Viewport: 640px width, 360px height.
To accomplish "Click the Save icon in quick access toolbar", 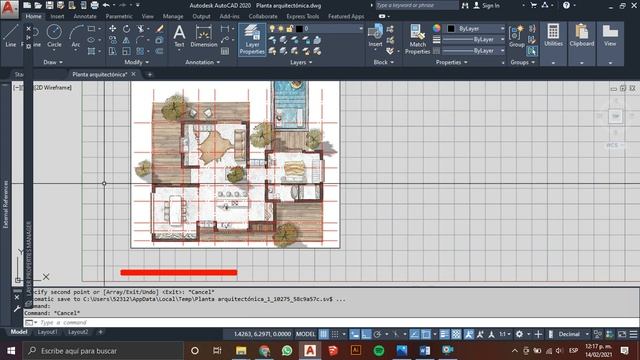I will pyautogui.click(x=49, y=5).
